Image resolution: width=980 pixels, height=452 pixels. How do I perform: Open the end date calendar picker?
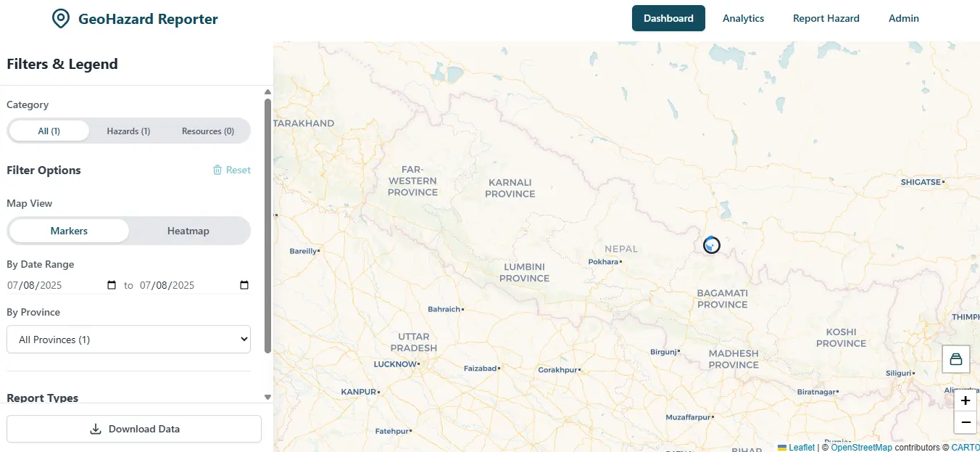click(244, 285)
